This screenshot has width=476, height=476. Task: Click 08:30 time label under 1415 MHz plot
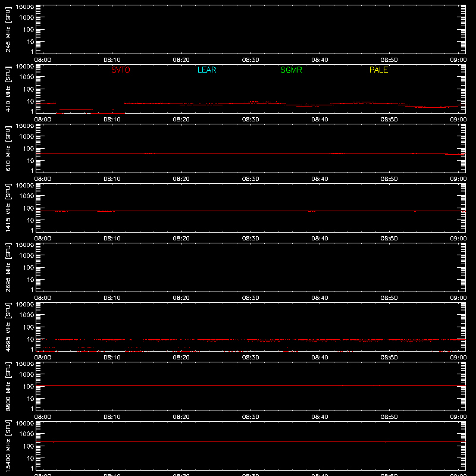pos(250,239)
